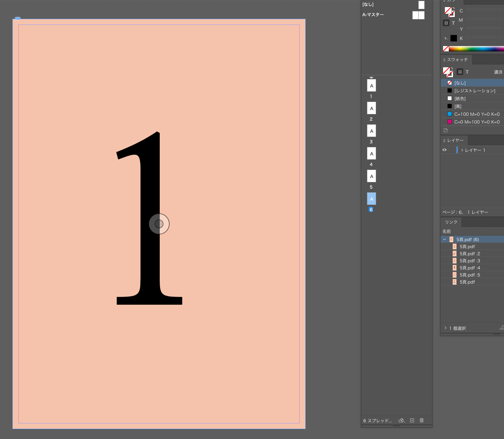The width and height of the screenshot is (504, 439).
Task: Select the 5頁.pdf :5 link row
Action: [x=472, y=275]
